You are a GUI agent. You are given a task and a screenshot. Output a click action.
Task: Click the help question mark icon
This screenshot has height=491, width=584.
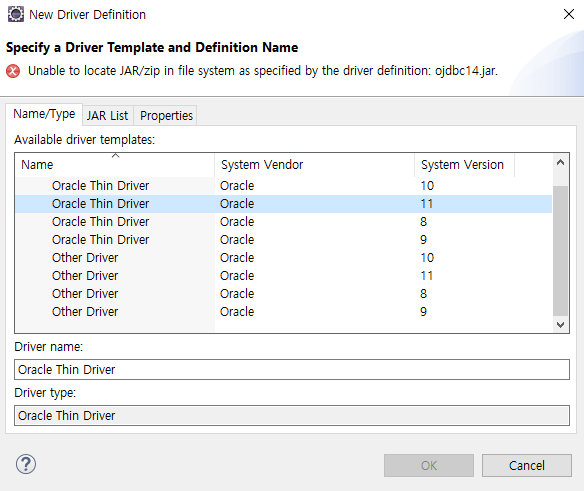coord(26,464)
